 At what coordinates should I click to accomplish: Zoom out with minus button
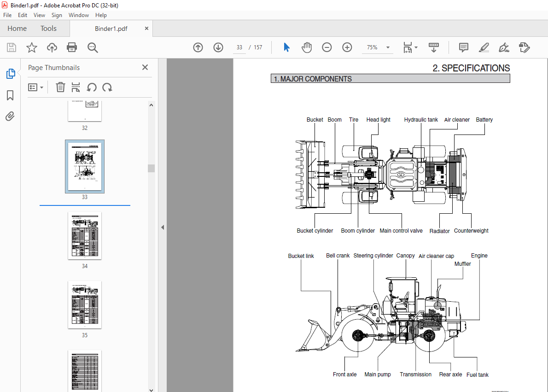[327, 47]
